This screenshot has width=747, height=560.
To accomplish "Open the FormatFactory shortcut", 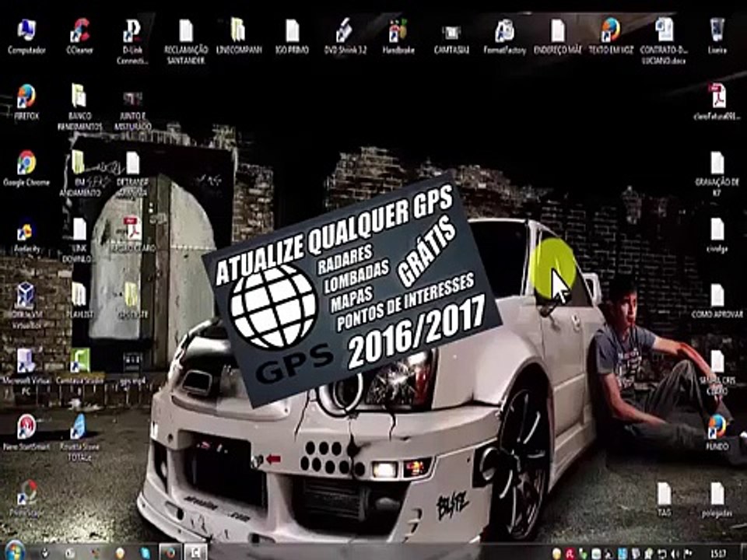I will [504, 32].
